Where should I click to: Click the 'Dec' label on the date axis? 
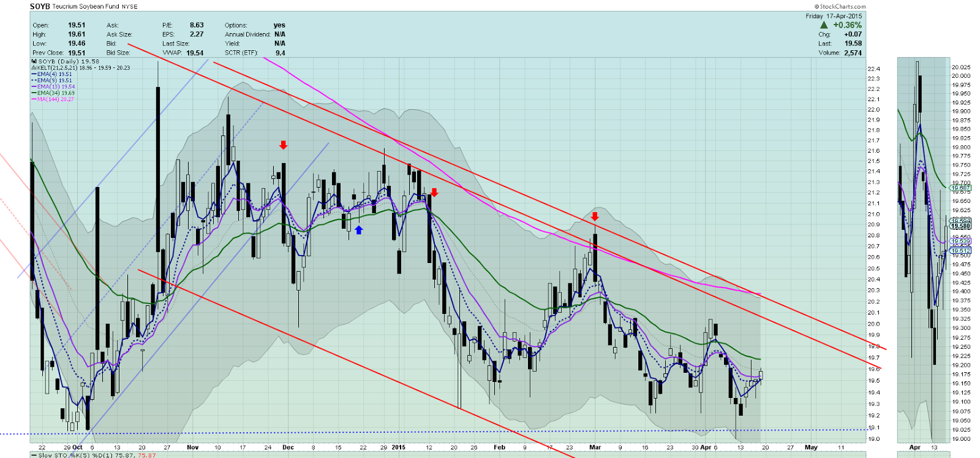coord(288,448)
